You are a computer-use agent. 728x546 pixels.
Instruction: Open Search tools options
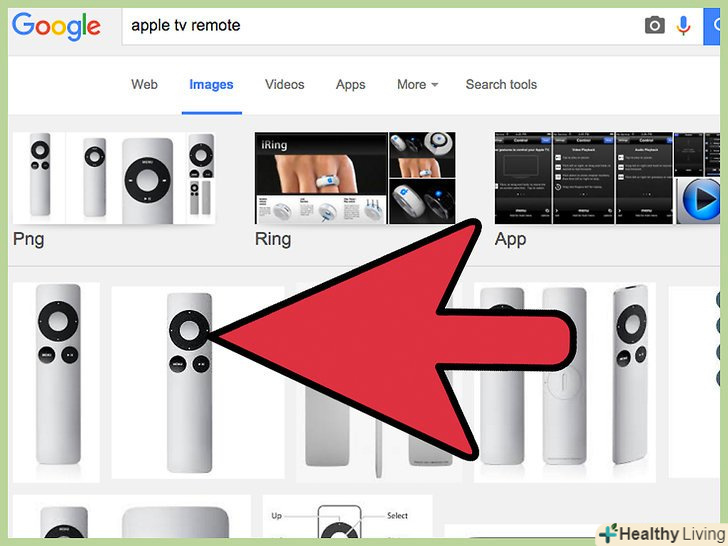point(501,84)
